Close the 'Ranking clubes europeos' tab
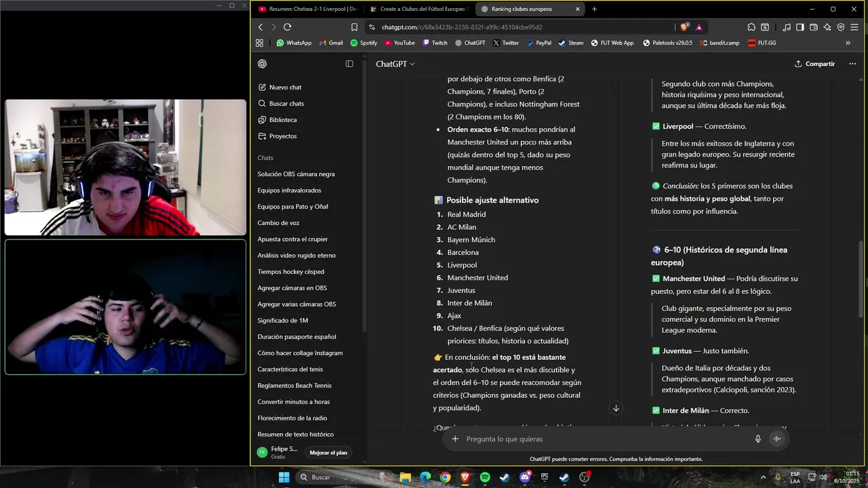The image size is (868, 488). click(578, 9)
